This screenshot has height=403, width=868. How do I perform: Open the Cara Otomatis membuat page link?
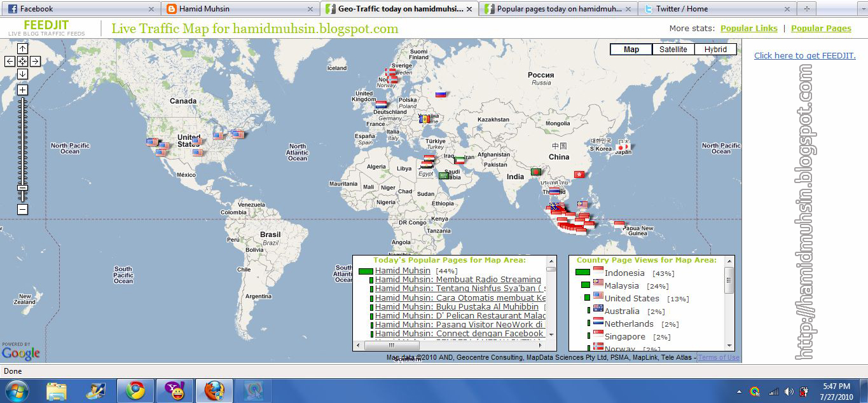460,297
